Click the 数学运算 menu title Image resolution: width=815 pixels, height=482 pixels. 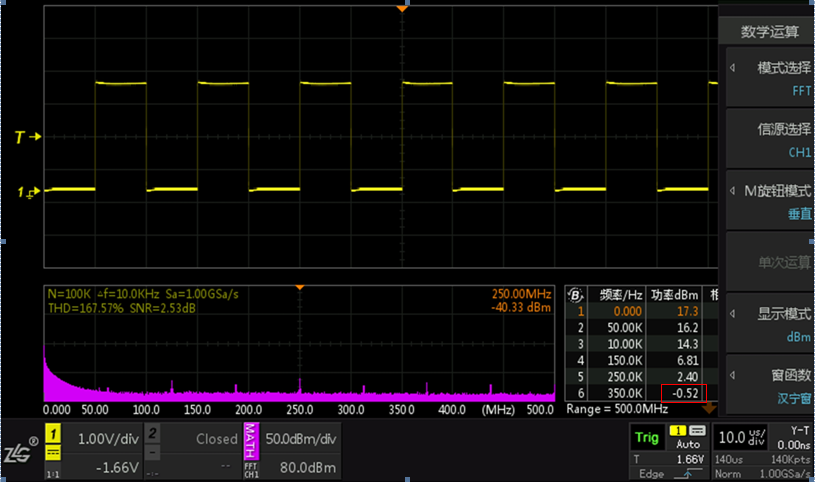[768, 32]
